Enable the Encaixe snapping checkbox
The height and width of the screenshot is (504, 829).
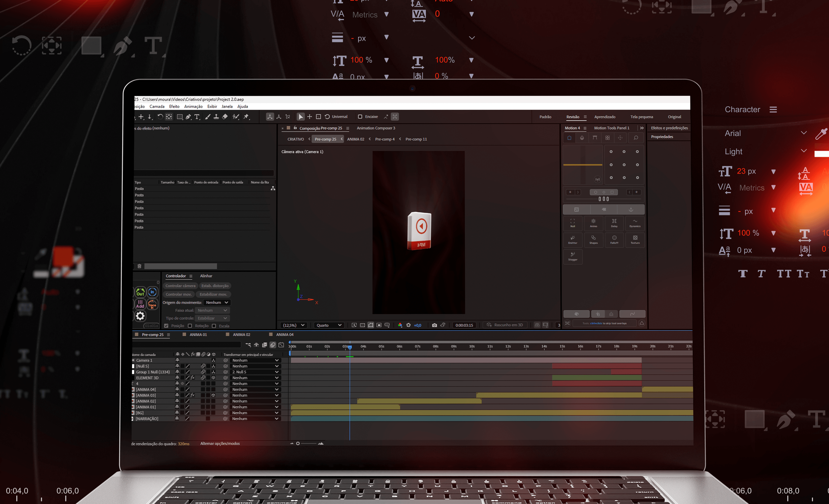(x=360, y=117)
